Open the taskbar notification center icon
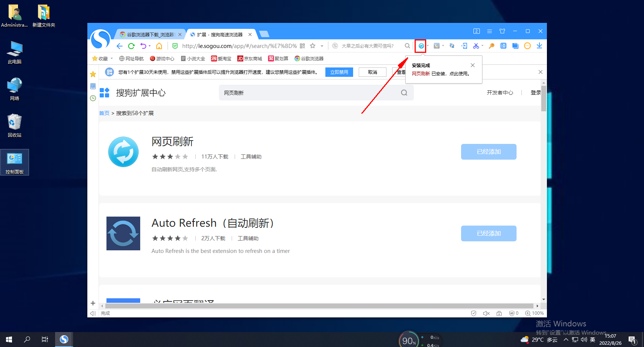The image size is (644, 347). click(x=632, y=340)
